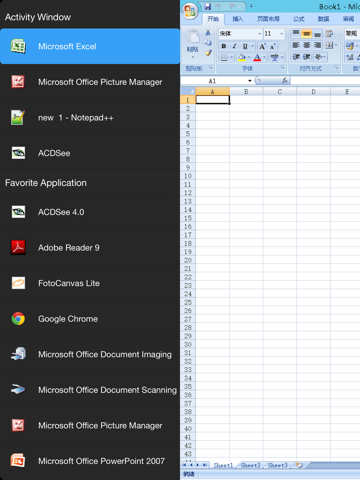Click the red font color button
Viewport: 360px width, 480px height.
[x=257, y=58]
